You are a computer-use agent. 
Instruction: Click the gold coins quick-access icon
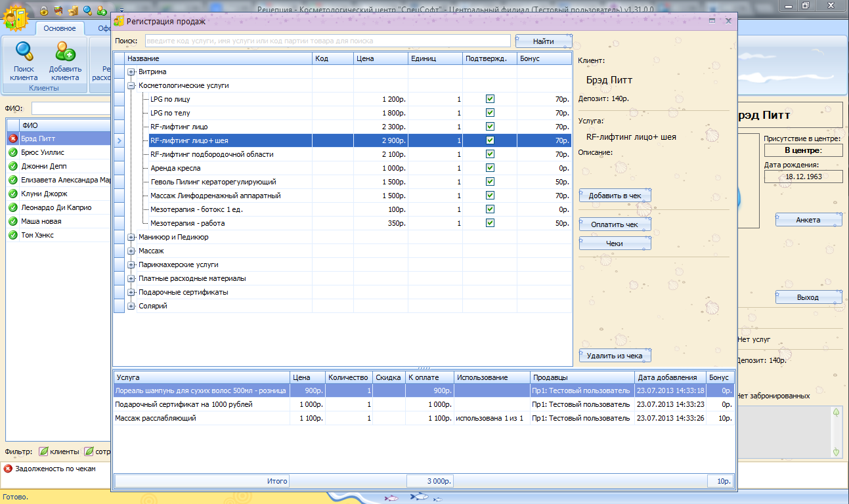pyautogui.click(x=73, y=10)
